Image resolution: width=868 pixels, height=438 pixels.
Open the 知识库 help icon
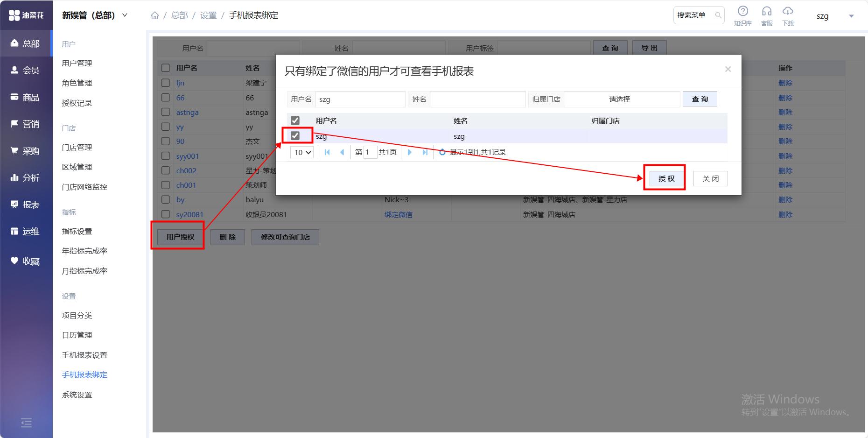(x=742, y=16)
